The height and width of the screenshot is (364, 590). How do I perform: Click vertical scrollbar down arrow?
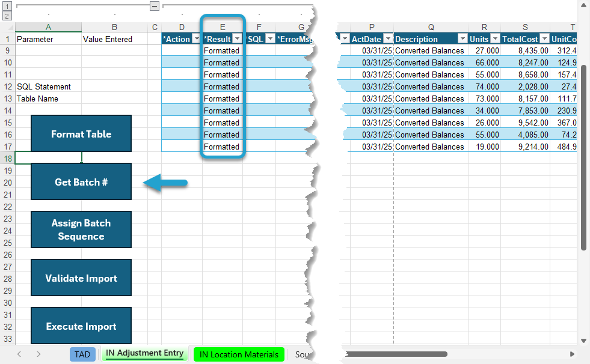583,341
